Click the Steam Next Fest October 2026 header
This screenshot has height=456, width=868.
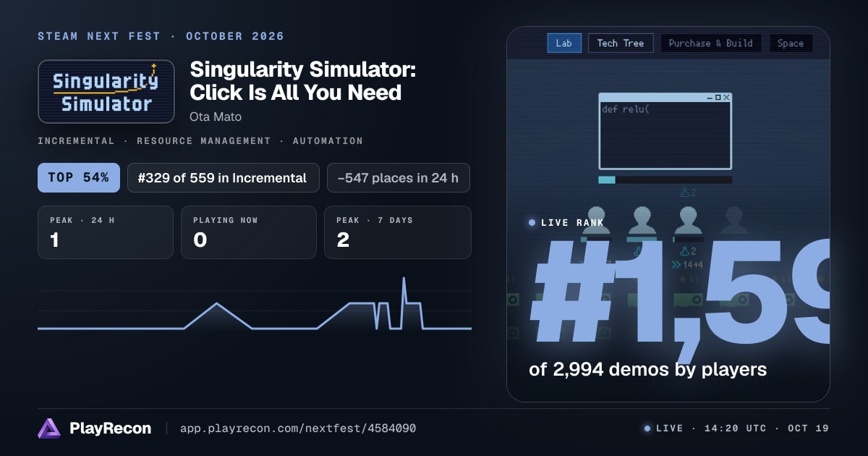coord(161,36)
